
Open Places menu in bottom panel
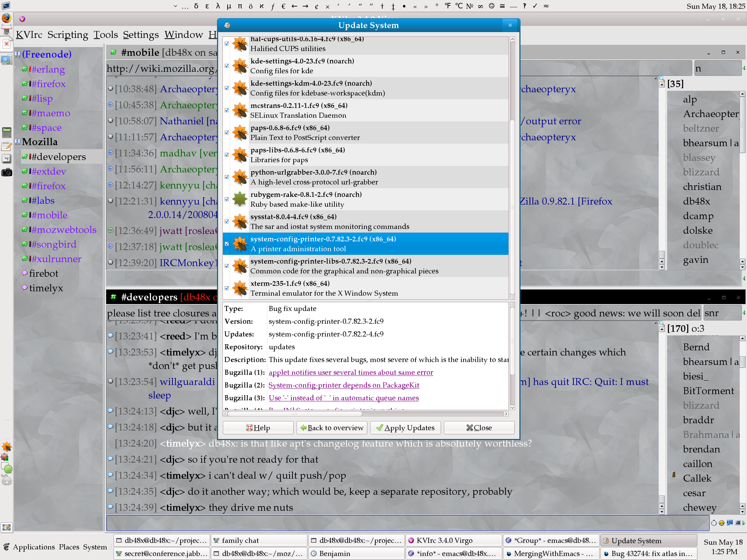69,547
